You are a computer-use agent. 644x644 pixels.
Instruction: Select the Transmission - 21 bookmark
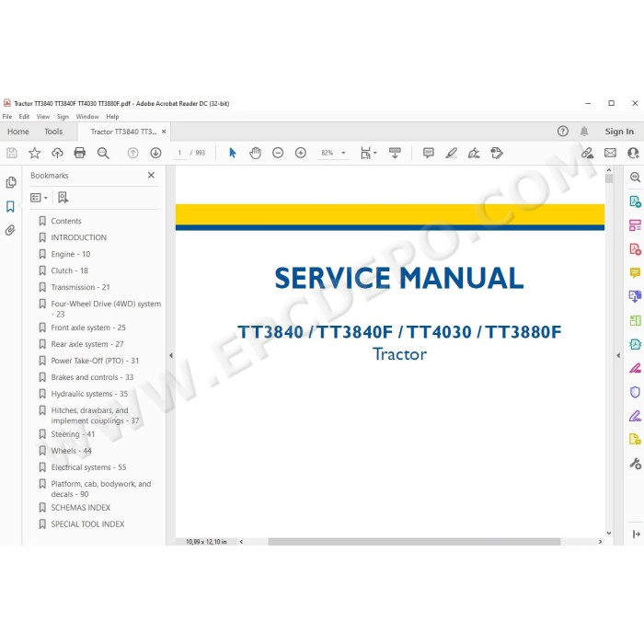pos(80,287)
